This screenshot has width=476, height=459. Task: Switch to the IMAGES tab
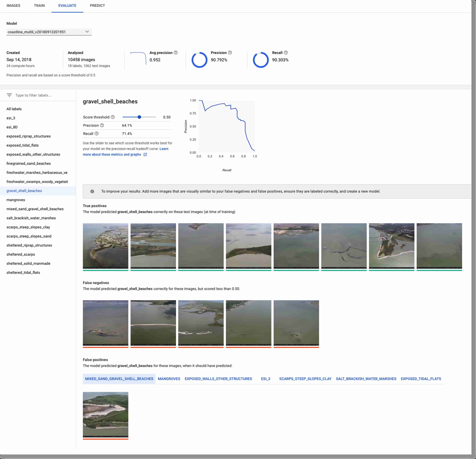point(13,6)
